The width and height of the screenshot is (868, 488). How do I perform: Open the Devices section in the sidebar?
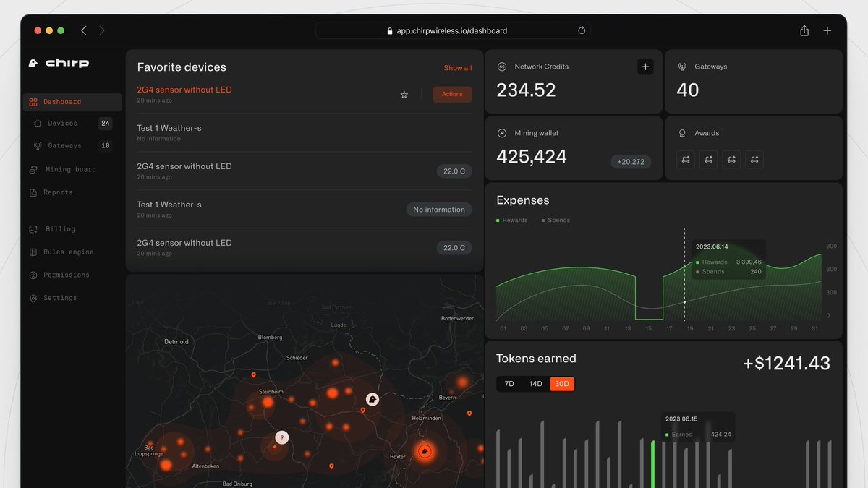pyautogui.click(x=61, y=122)
